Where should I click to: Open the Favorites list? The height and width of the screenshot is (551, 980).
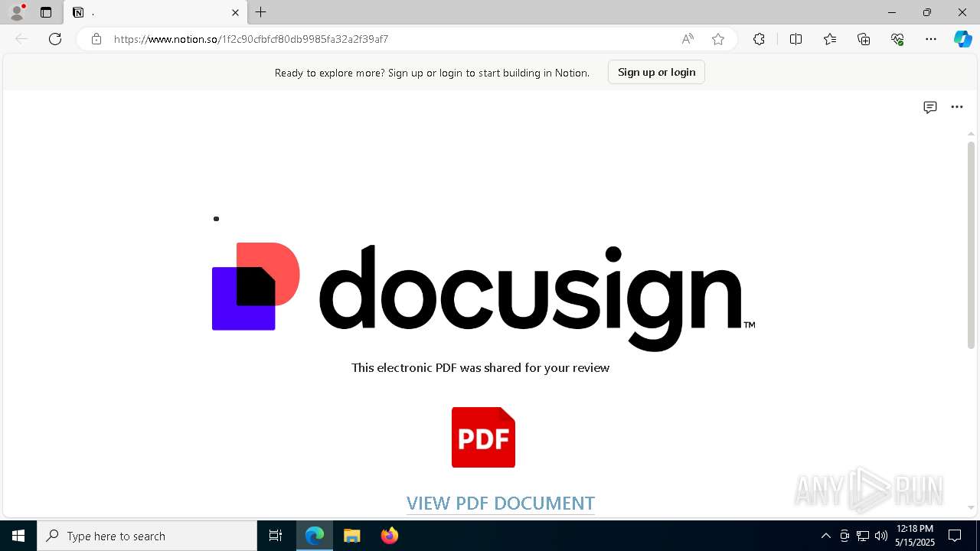pyautogui.click(x=830, y=39)
